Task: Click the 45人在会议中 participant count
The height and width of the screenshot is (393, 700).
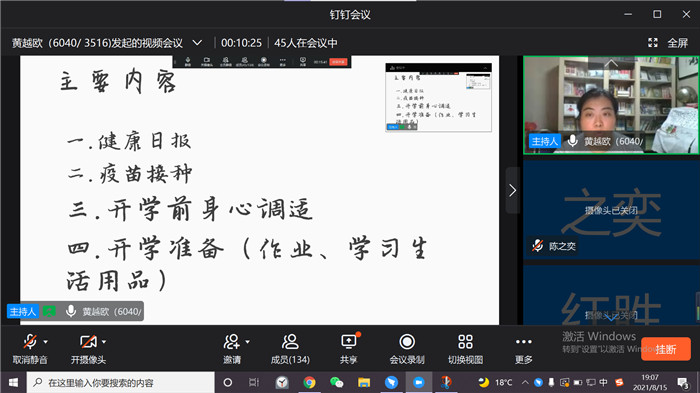Action: [306, 43]
